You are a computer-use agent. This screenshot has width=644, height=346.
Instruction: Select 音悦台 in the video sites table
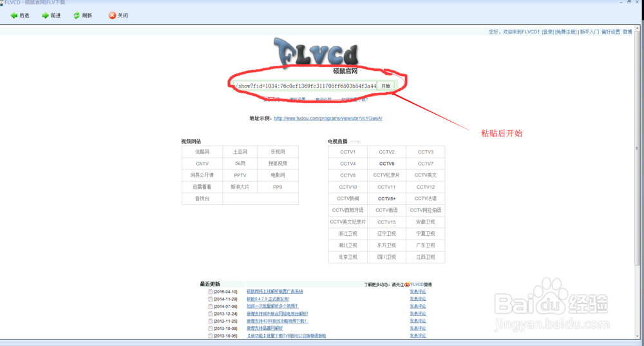[x=202, y=198]
